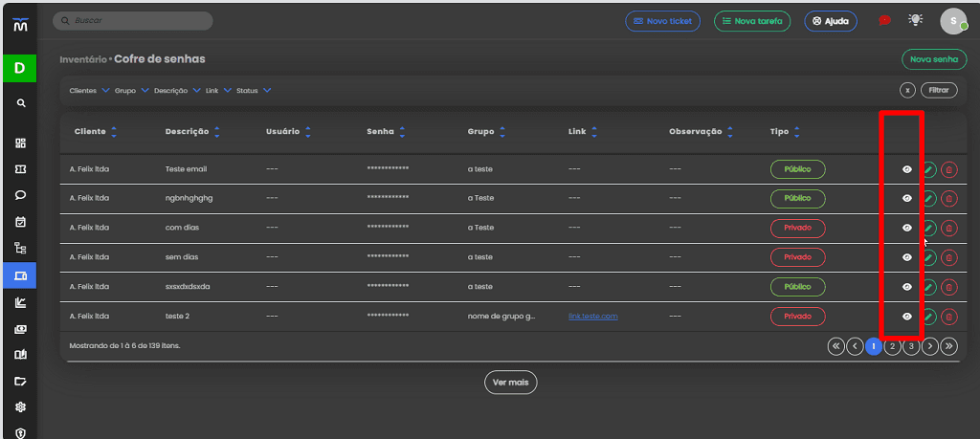This screenshot has width=980, height=439.
Task: Reveal the password for ngbnhghghg
Action: [x=907, y=199]
